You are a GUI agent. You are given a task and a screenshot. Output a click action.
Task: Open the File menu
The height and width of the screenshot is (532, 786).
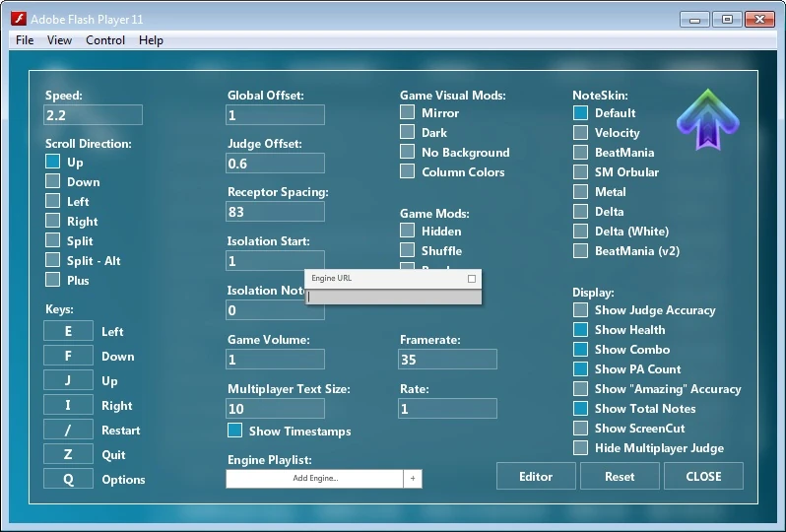(x=25, y=40)
